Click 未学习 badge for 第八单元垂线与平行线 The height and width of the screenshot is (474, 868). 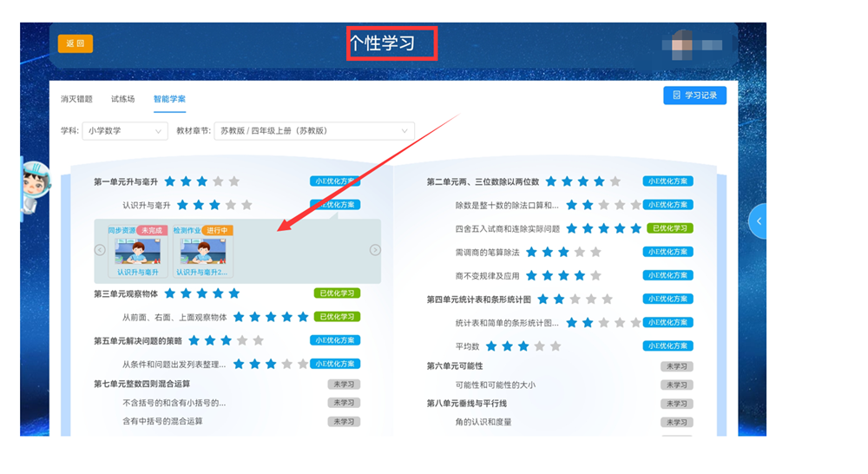point(676,404)
